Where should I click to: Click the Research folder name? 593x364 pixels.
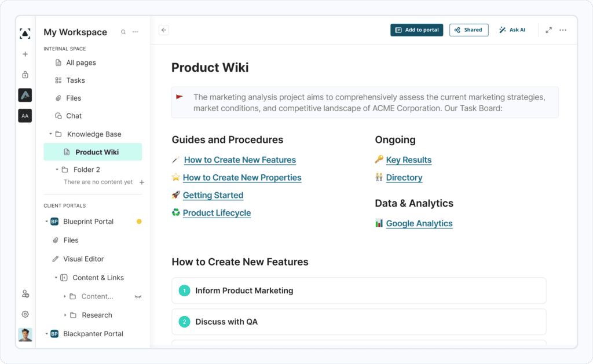(x=97, y=315)
